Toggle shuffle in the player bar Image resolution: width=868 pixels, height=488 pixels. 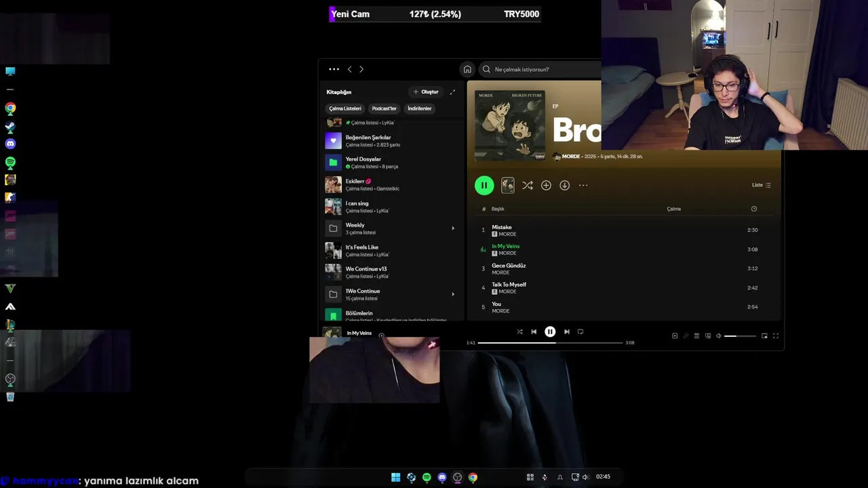point(519,332)
